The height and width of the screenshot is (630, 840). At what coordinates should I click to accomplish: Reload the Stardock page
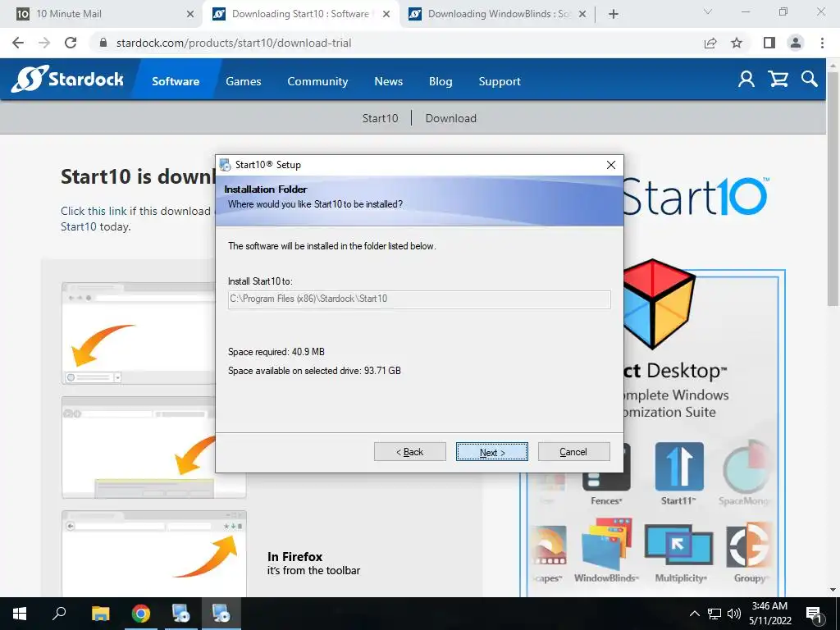pos(71,43)
